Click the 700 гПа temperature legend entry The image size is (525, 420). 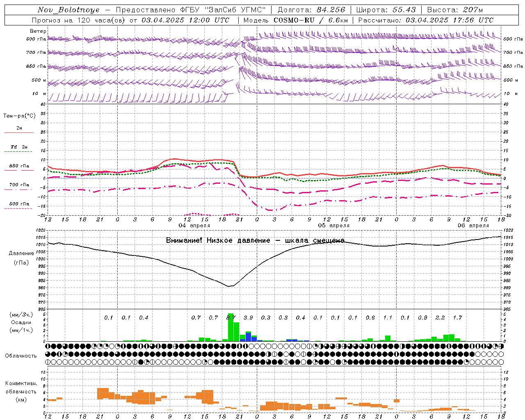coord(19,185)
